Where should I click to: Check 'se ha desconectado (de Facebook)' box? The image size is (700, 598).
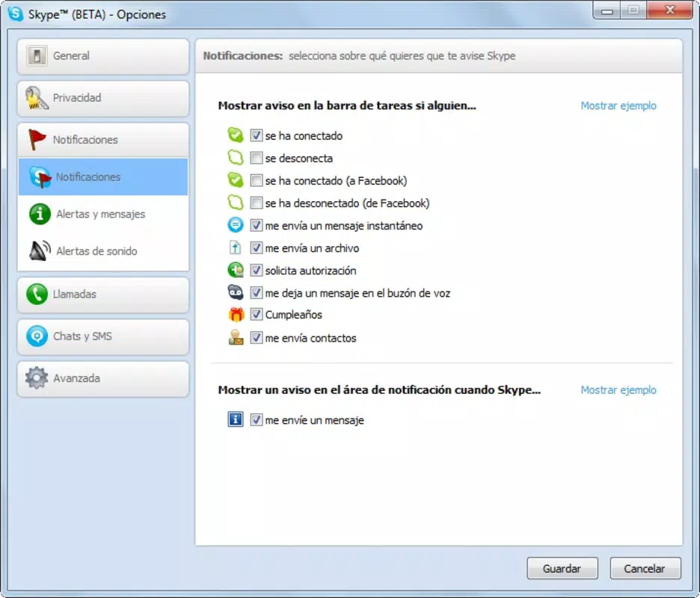coord(257,203)
